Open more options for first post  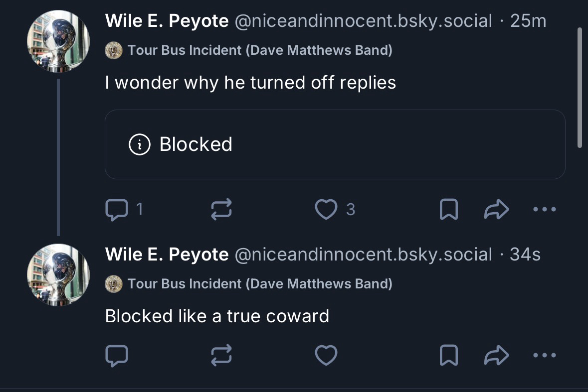(x=544, y=210)
